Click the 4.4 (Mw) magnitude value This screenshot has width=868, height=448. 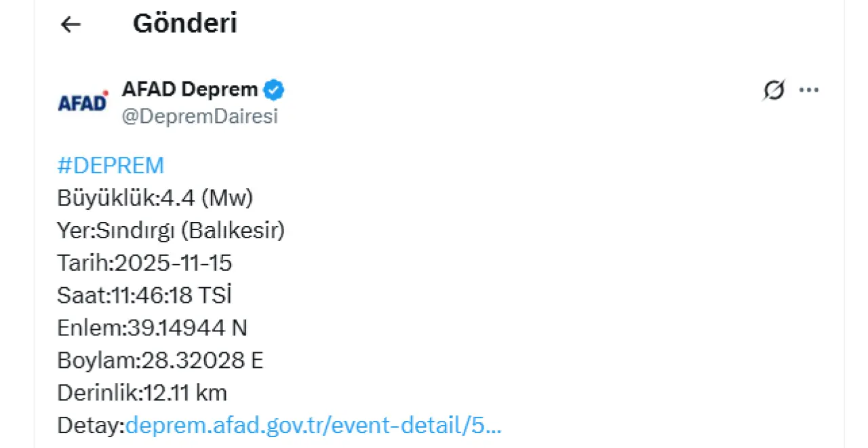pyautogui.click(x=206, y=198)
